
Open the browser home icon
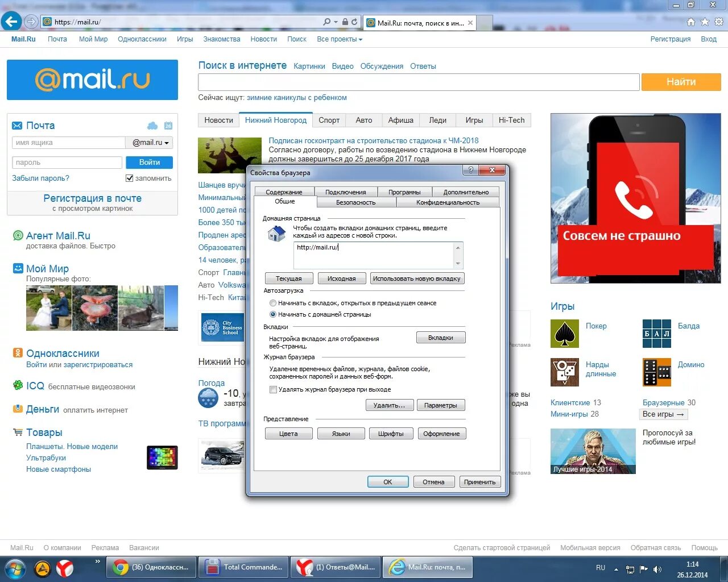coord(690,22)
